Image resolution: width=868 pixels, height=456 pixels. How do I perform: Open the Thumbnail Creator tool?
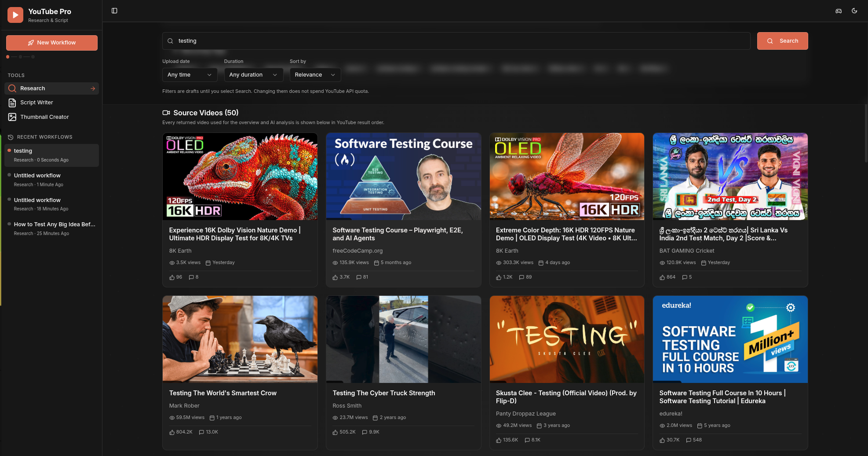pos(52,117)
